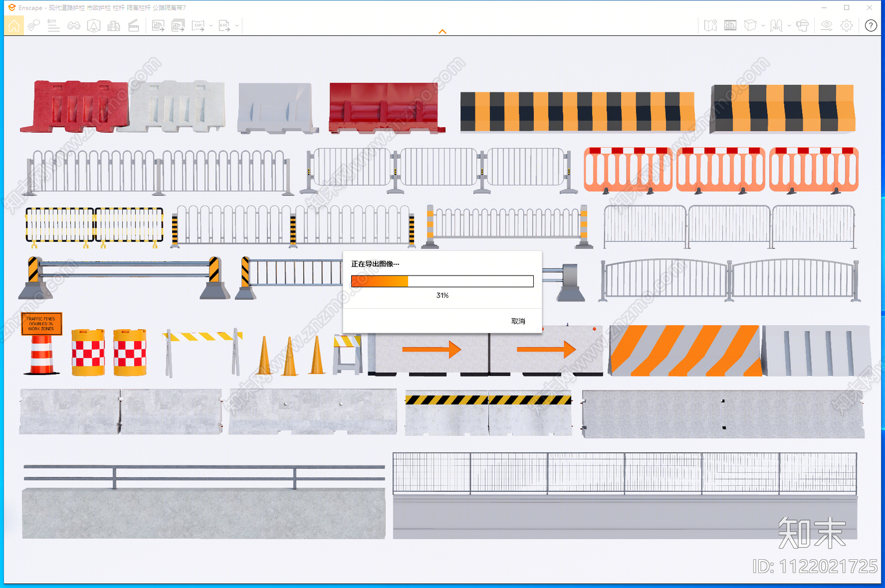This screenshot has height=588, width=885.
Task: Maximize the Enscape window
Action: pos(846,8)
